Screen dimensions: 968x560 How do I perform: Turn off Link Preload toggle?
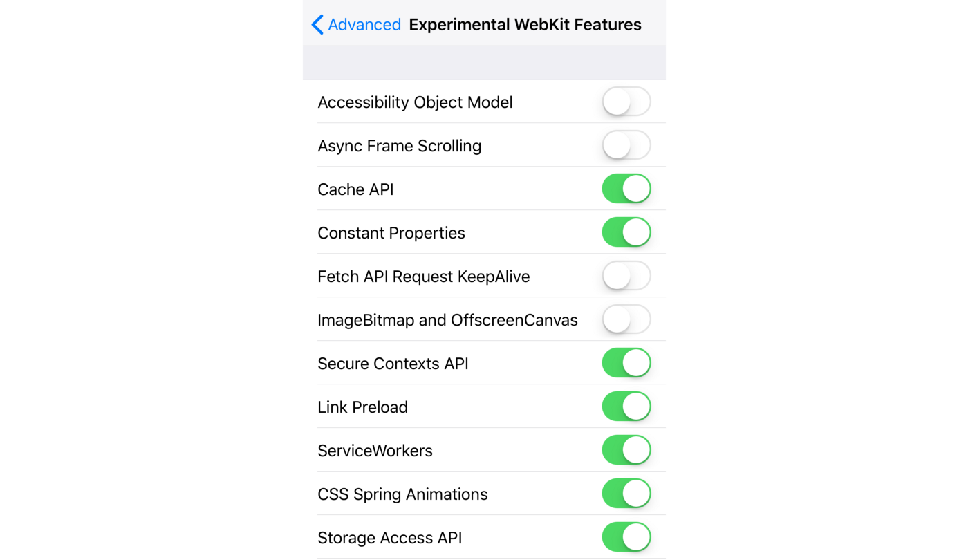coord(626,407)
